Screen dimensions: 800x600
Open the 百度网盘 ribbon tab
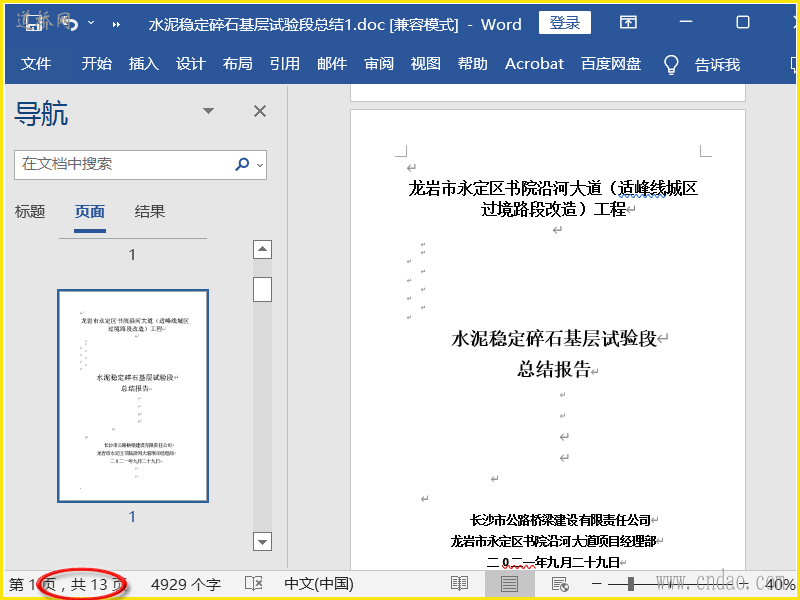tap(611, 64)
